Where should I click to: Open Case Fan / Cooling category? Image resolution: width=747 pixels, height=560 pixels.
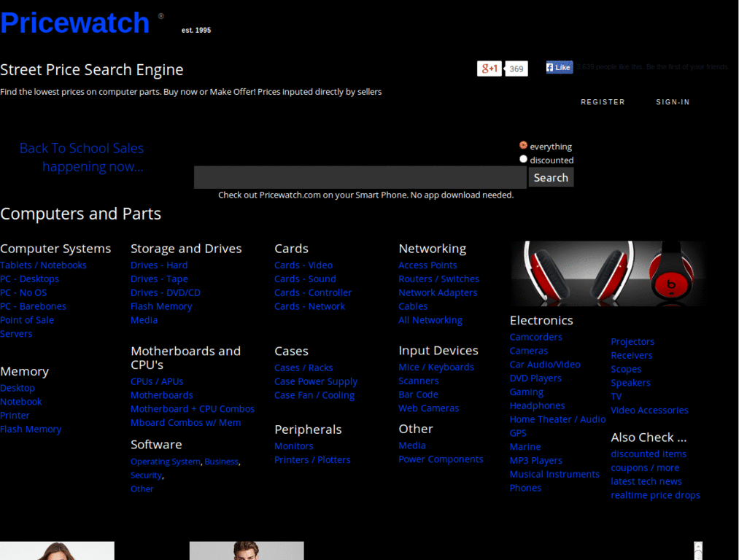tap(314, 395)
